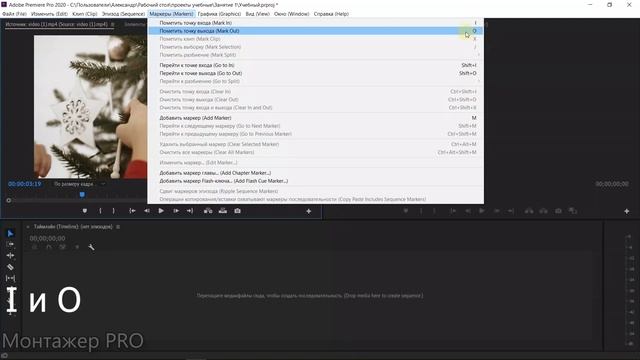
Task: Select Source video (1).mp4 panel tab
Action: pos(56,24)
